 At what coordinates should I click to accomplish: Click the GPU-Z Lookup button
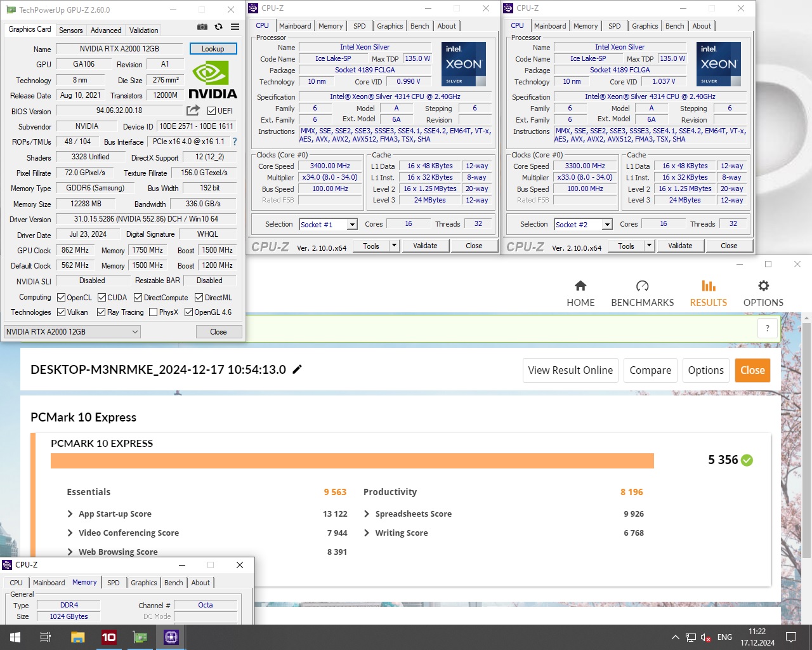click(213, 49)
